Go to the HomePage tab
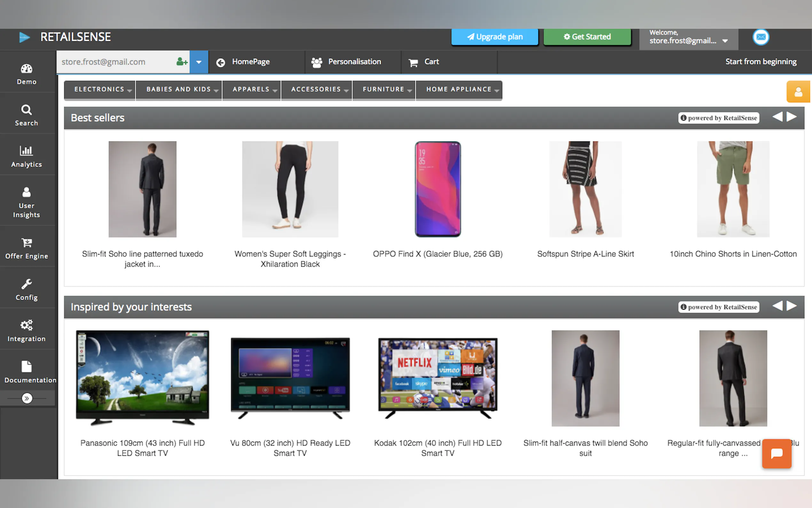The height and width of the screenshot is (508, 812). [x=257, y=62]
